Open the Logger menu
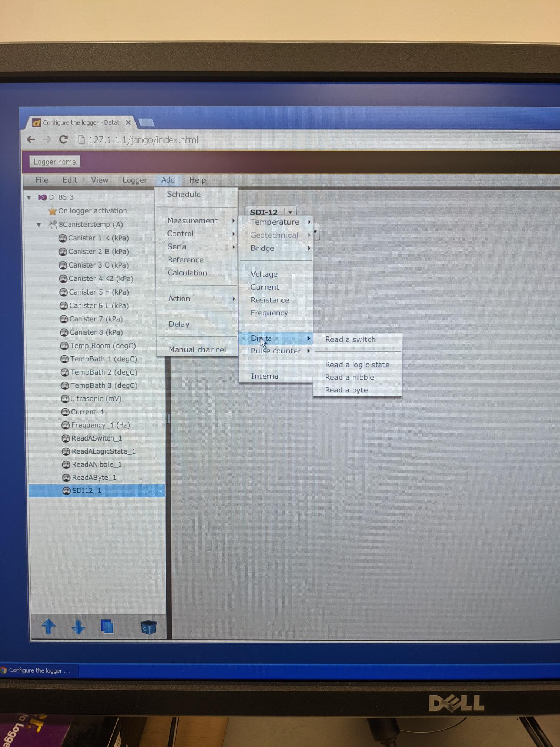 click(134, 180)
